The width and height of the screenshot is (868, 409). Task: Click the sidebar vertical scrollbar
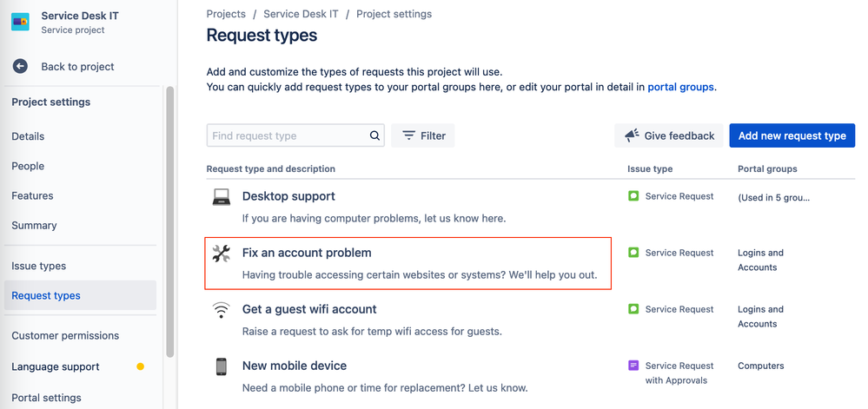pyautogui.click(x=170, y=217)
